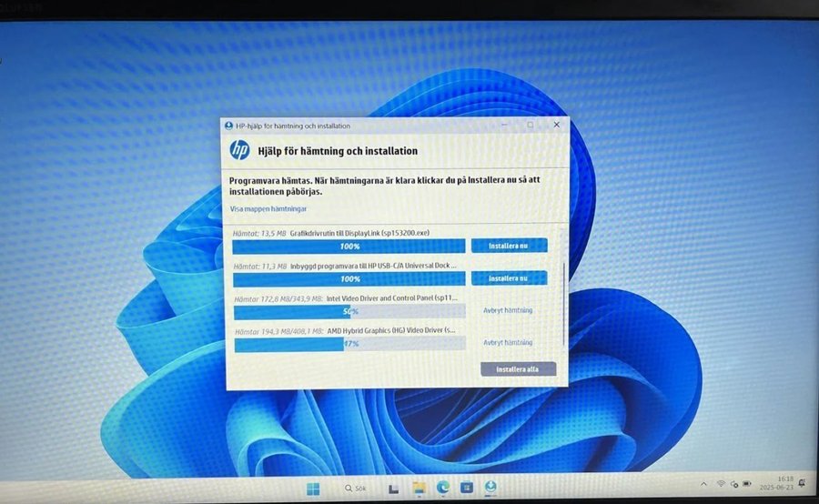Click the download list vertical scrollbar

pyautogui.click(x=563, y=305)
